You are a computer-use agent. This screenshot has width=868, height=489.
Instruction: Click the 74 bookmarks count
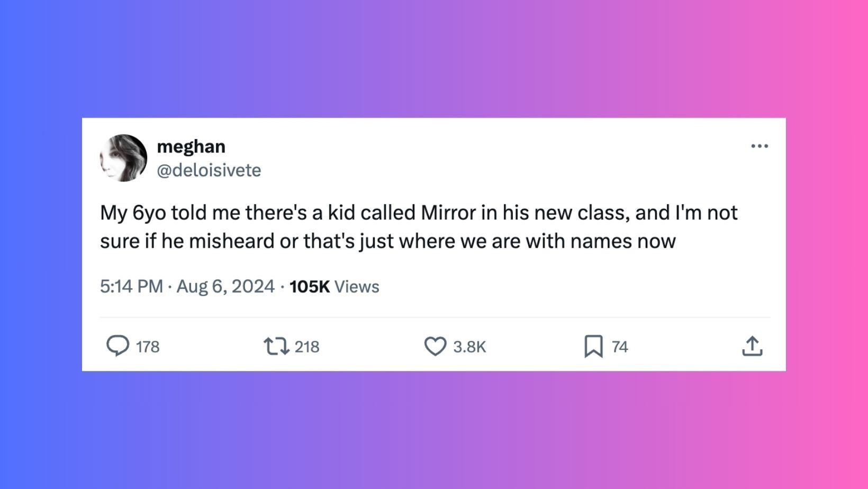coord(620,347)
